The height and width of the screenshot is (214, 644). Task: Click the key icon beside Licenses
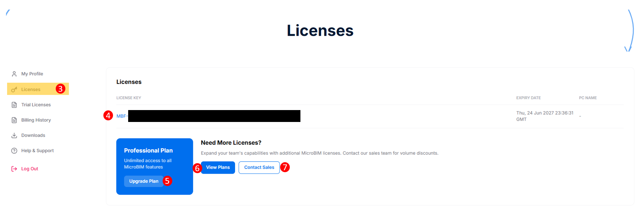click(14, 89)
